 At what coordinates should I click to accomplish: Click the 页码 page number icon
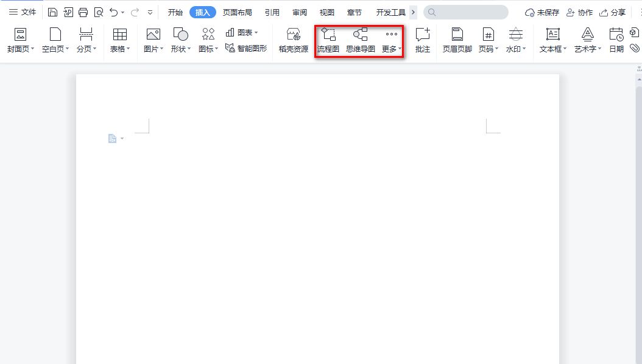488,34
